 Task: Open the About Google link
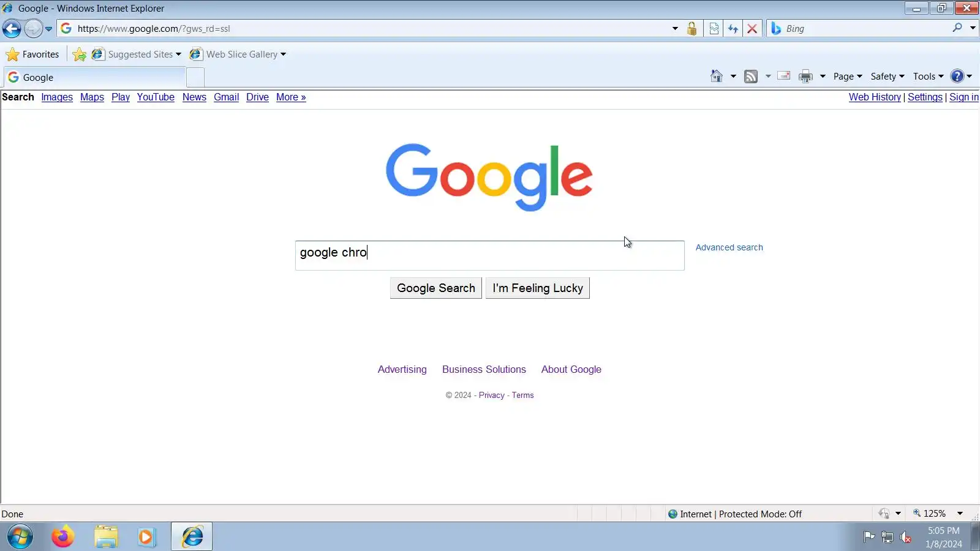(571, 370)
